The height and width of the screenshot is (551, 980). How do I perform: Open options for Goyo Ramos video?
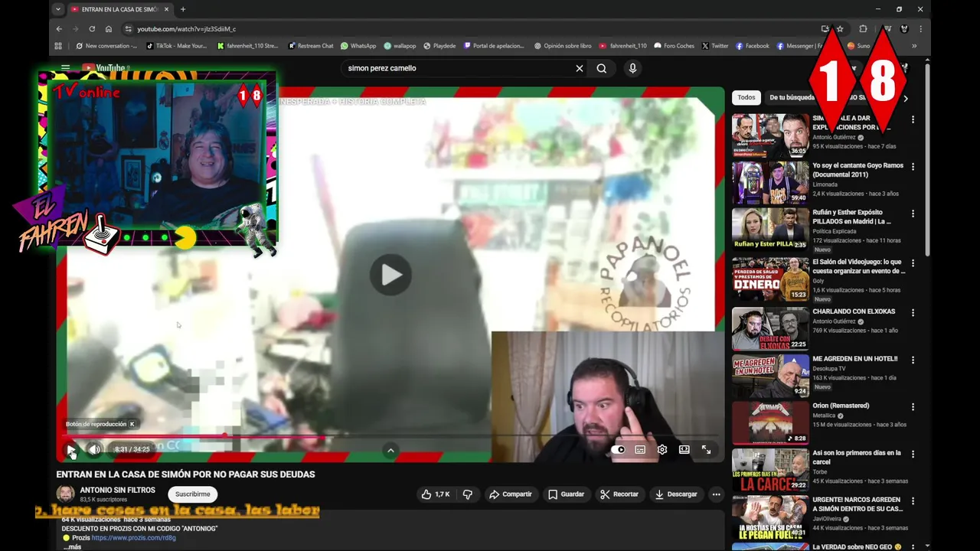[x=913, y=167]
